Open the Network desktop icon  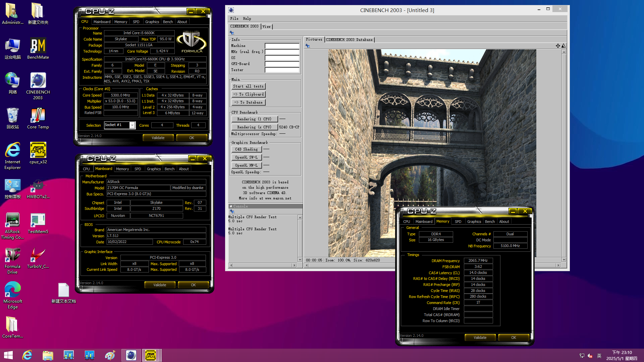[12, 84]
